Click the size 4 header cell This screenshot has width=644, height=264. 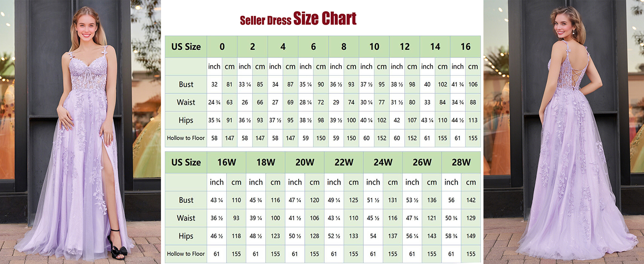point(283,47)
